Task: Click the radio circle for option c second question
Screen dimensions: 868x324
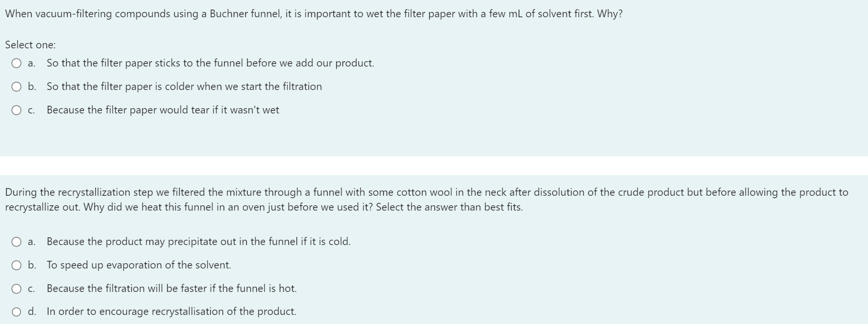Action: tap(16, 288)
